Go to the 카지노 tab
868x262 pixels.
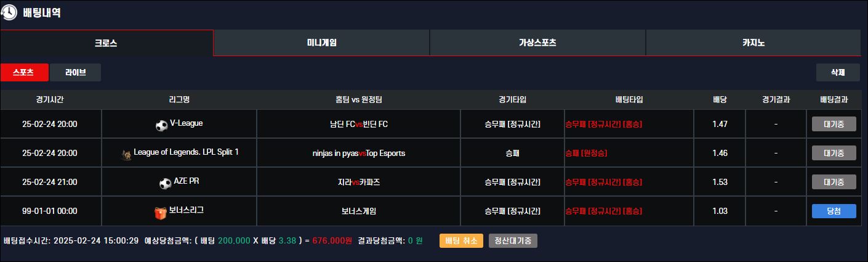(x=753, y=43)
